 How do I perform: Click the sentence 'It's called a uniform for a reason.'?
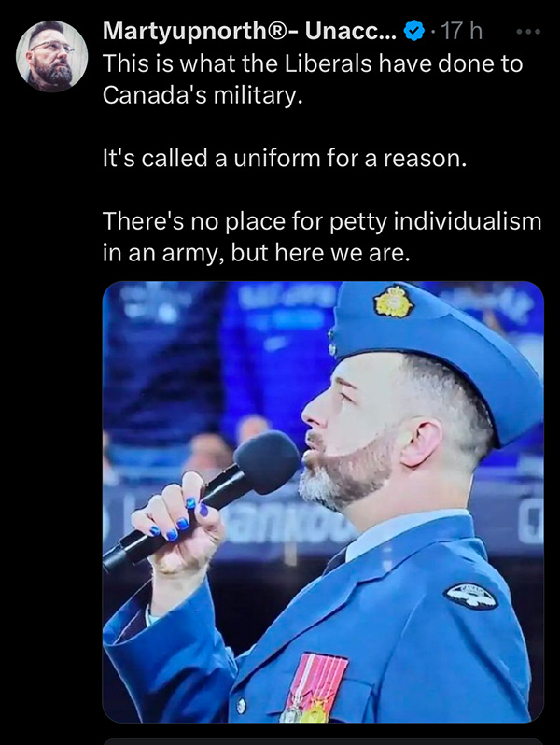tap(285, 158)
